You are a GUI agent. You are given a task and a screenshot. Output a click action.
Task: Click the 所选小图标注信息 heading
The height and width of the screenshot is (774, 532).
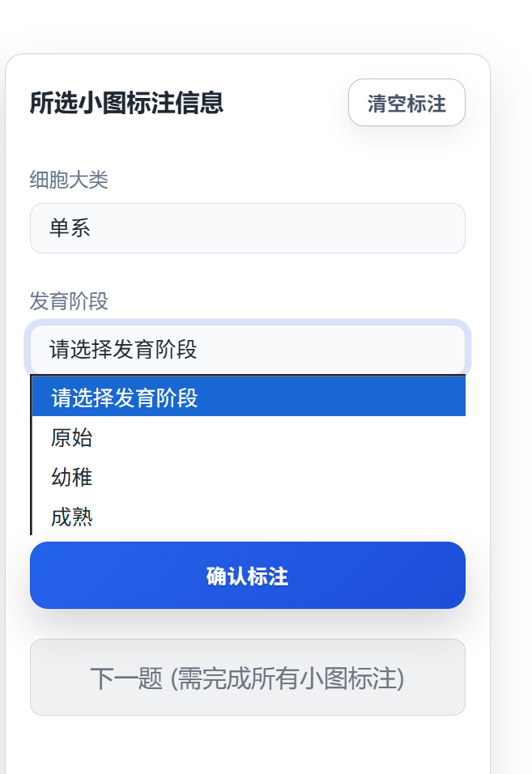[x=127, y=104]
